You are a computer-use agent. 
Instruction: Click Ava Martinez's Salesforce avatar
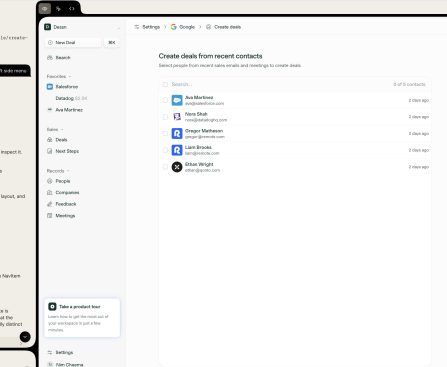point(177,100)
